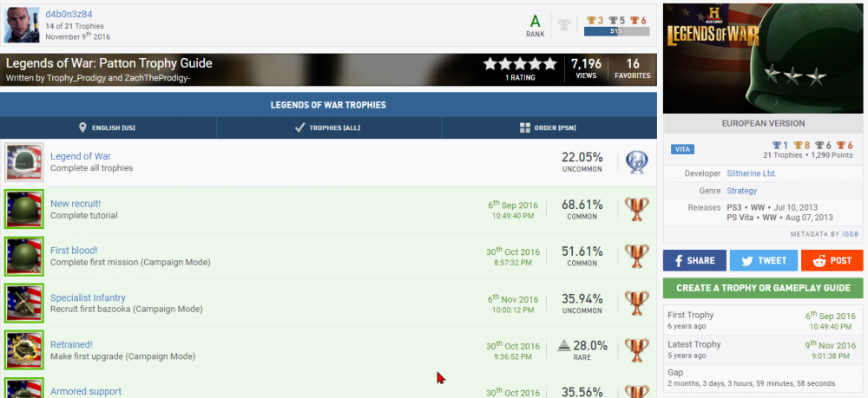This screenshot has width=868, height=398.
Task: Click Create a Trophy or Gameplay Guide
Action: click(x=763, y=288)
